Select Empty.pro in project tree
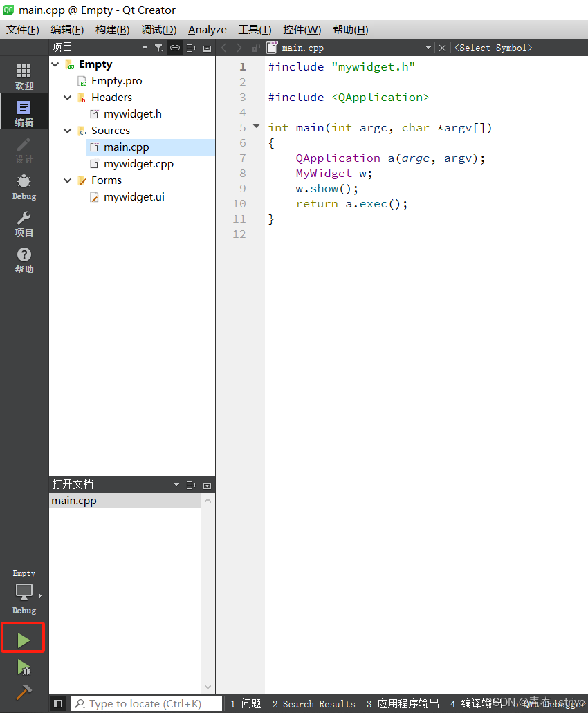The height and width of the screenshot is (713, 588). [116, 81]
